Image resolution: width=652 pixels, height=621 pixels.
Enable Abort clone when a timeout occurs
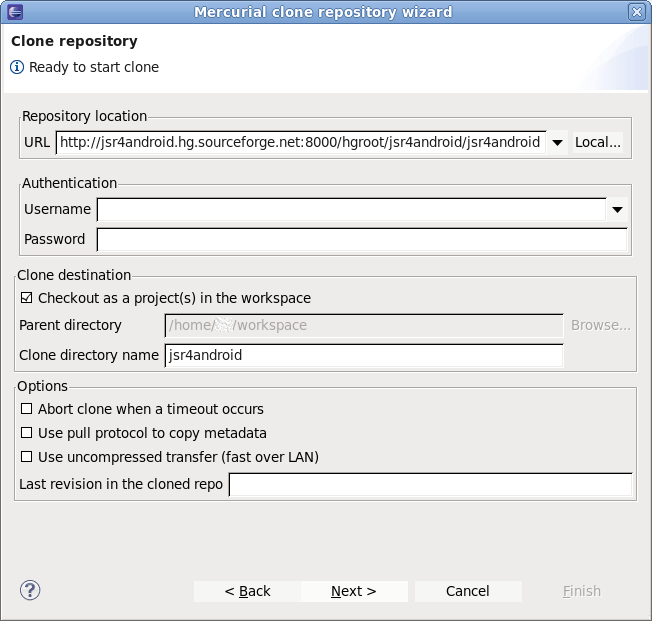tap(27, 409)
